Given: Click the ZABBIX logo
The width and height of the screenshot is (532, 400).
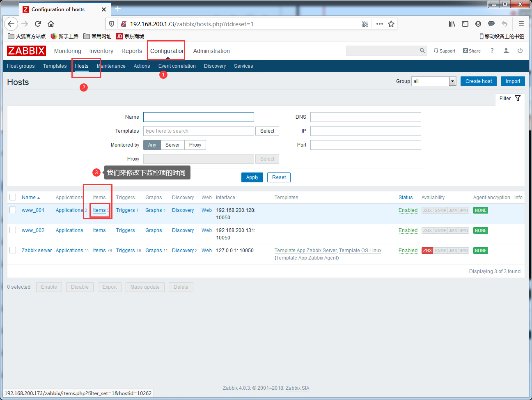Looking at the screenshot, I should [26, 51].
